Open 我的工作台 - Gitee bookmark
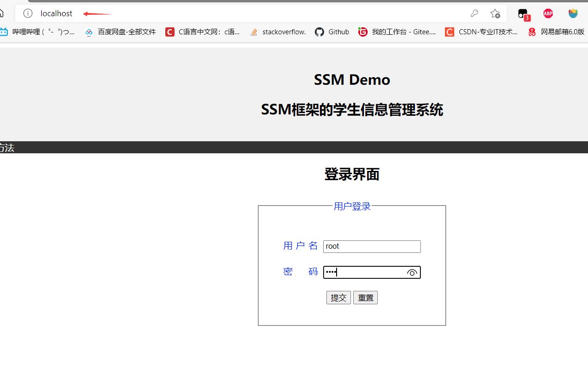Screen dimensions: 588x377 (397, 32)
